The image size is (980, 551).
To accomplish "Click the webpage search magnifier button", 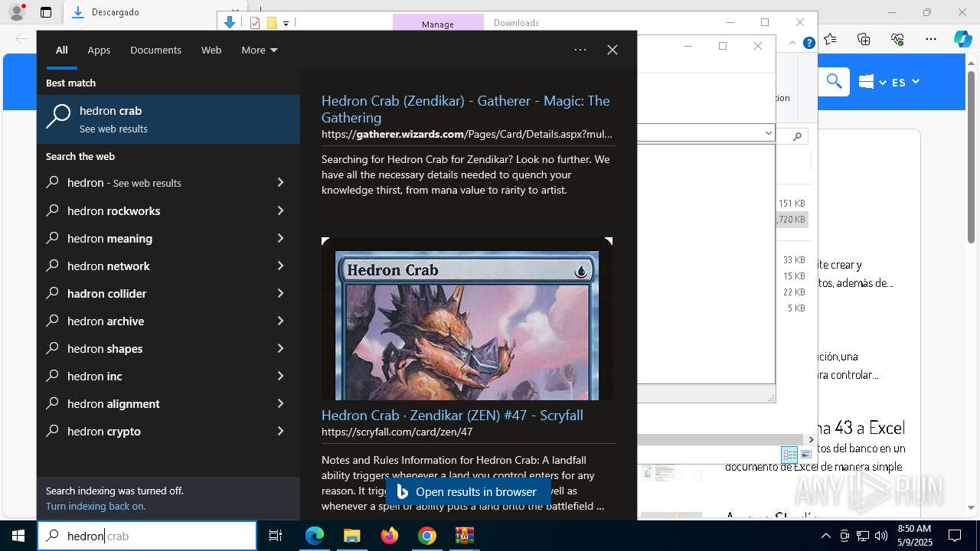I will tap(835, 81).
